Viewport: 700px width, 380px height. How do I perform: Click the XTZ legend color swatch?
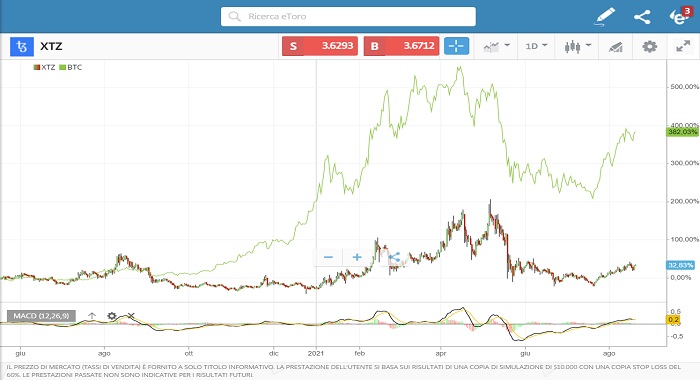[37, 67]
